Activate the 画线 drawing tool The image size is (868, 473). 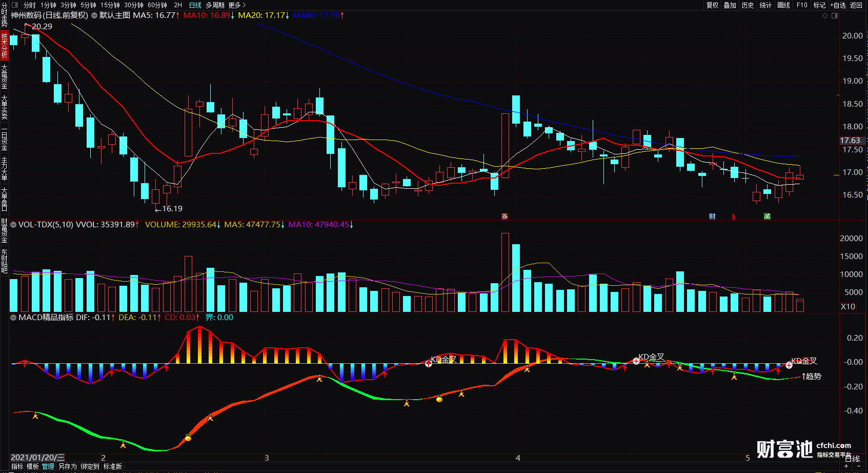[x=784, y=5]
